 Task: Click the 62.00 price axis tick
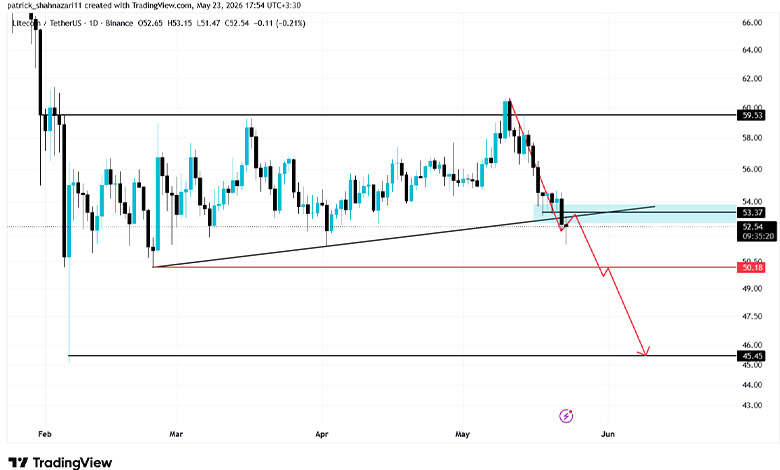click(752, 79)
